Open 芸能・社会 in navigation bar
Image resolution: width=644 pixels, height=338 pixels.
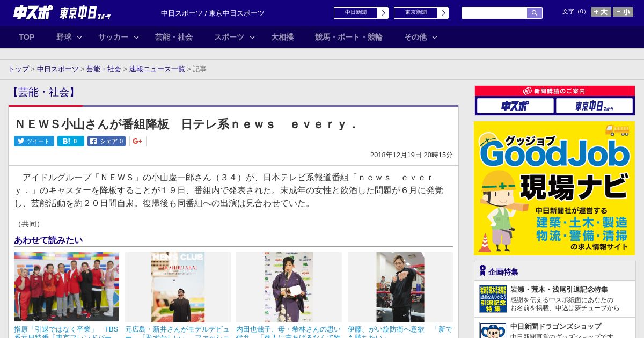click(x=174, y=37)
